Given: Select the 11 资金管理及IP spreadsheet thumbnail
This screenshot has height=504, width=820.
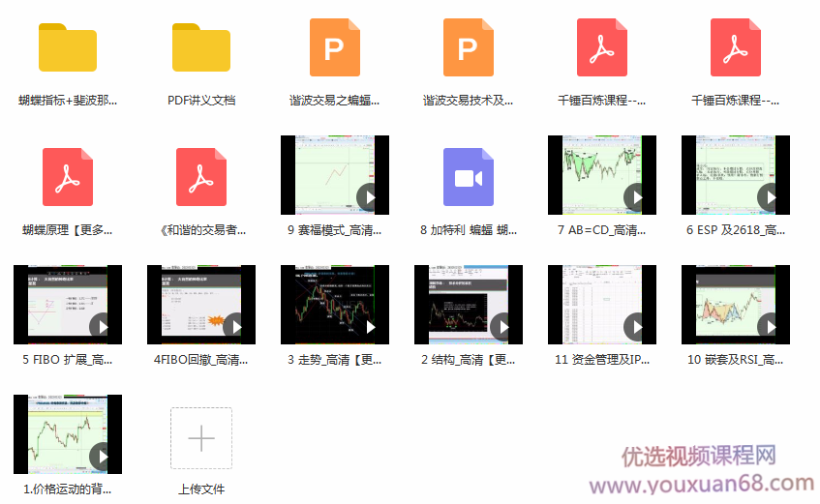Looking at the screenshot, I should 602,305.
